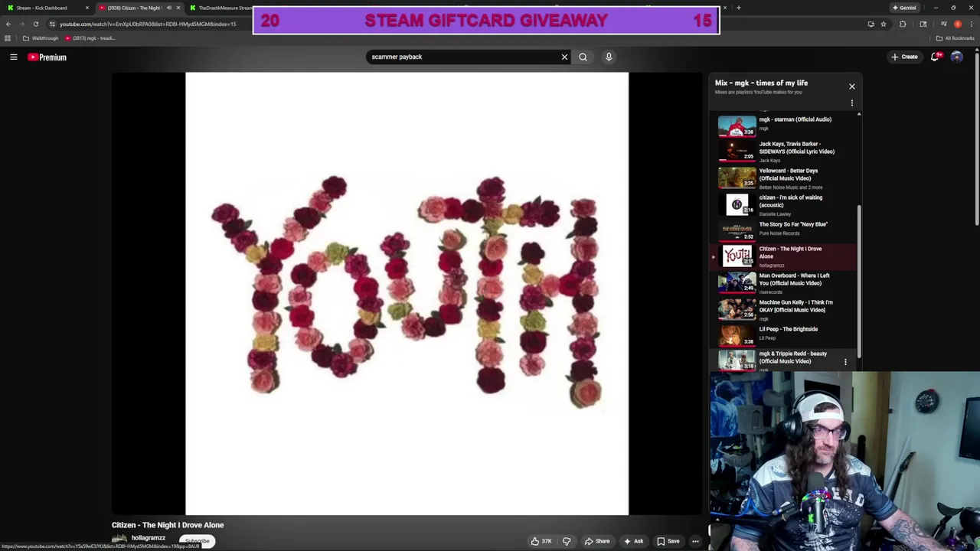Start voice search with microphone

(609, 57)
